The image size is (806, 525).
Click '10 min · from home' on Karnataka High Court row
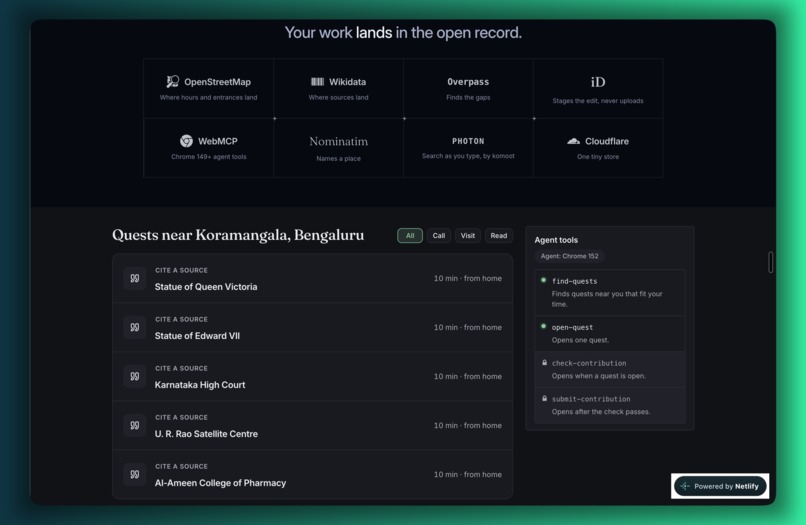[467, 376]
